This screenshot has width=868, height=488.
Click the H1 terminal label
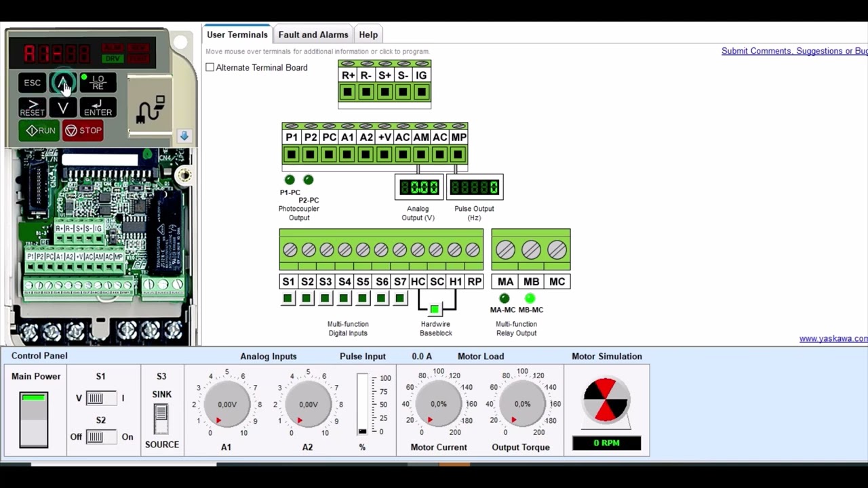pos(456,282)
